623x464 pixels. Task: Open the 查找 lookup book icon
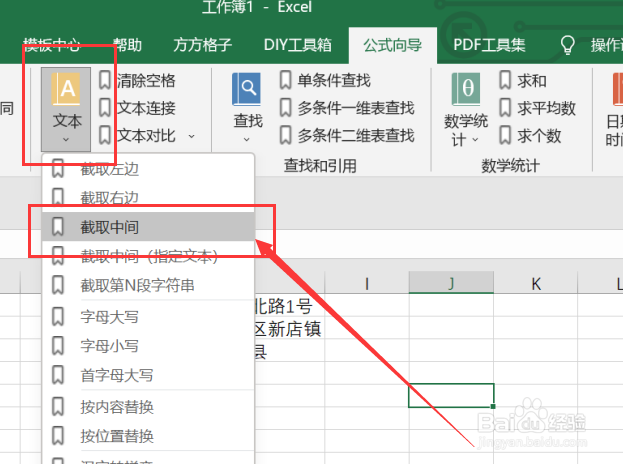[x=246, y=89]
